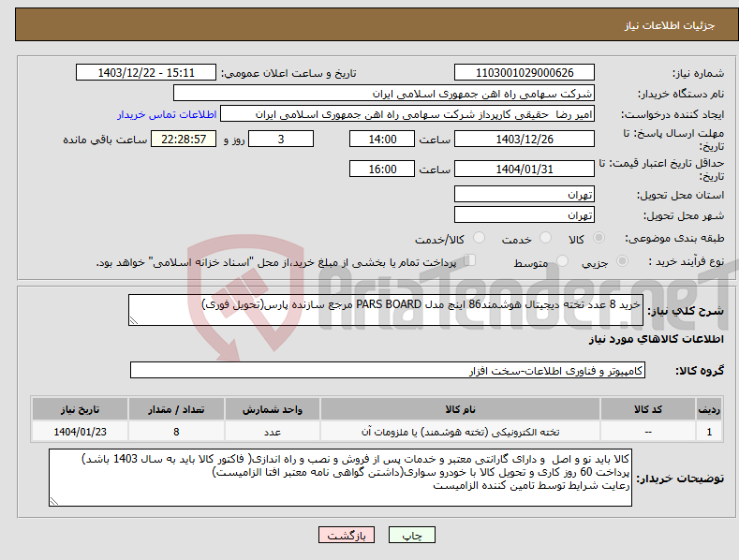Click the نام کالا column header

point(460,409)
